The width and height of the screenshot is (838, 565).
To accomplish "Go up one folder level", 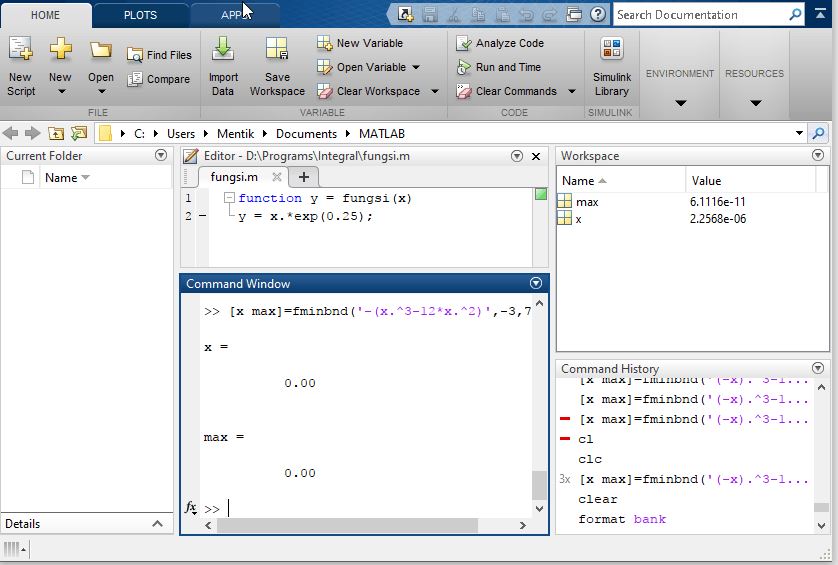I will coord(56,133).
